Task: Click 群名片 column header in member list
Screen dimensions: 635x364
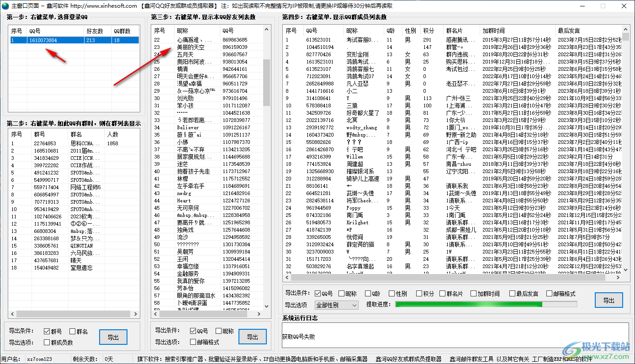Action: pos(462,31)
